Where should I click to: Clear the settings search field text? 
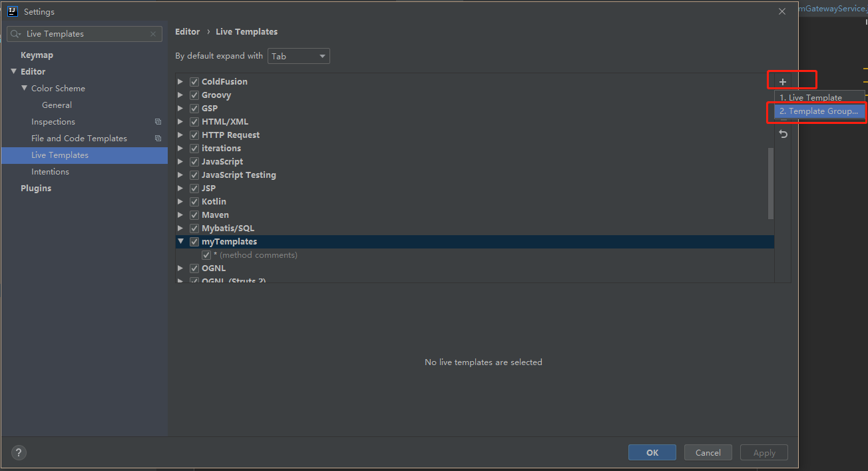tap(153, 34)
